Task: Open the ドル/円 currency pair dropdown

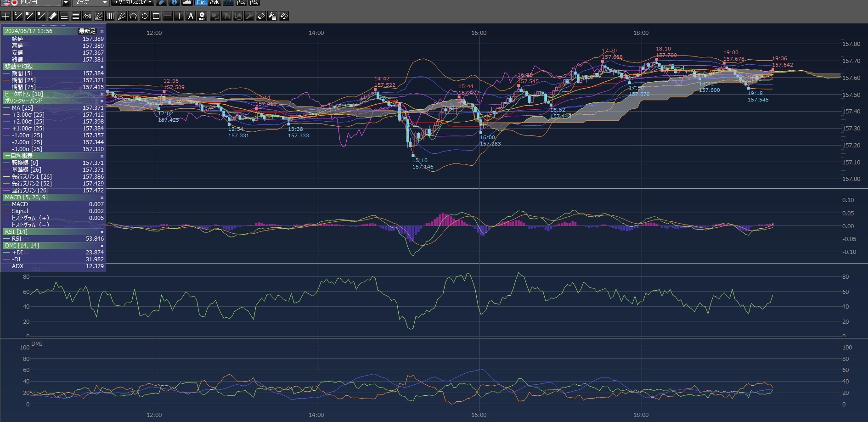Action: 66,2
